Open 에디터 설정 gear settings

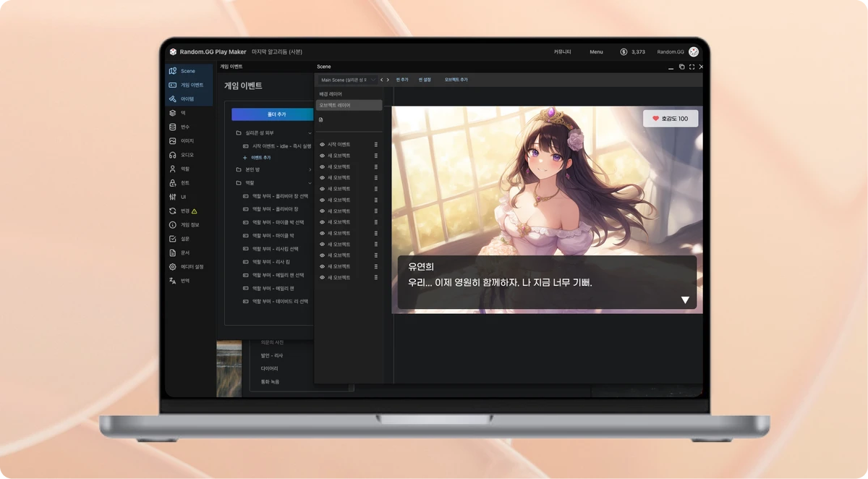tap(186, 266)
